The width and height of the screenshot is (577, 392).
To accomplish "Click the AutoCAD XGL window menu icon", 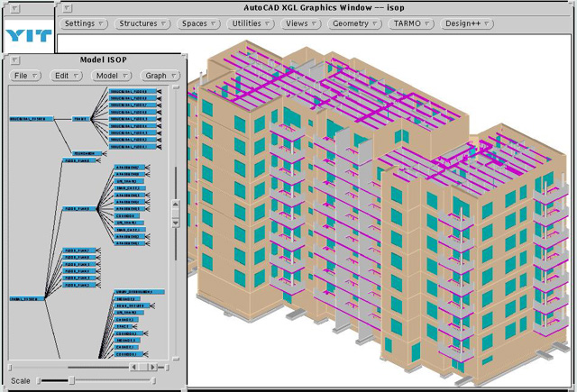I will pyautogui.click(x=67, y=8).
